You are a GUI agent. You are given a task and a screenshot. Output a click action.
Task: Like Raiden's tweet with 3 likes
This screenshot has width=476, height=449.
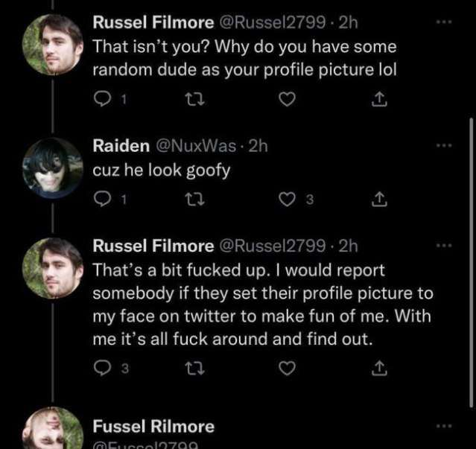click(x=284, y=199)
